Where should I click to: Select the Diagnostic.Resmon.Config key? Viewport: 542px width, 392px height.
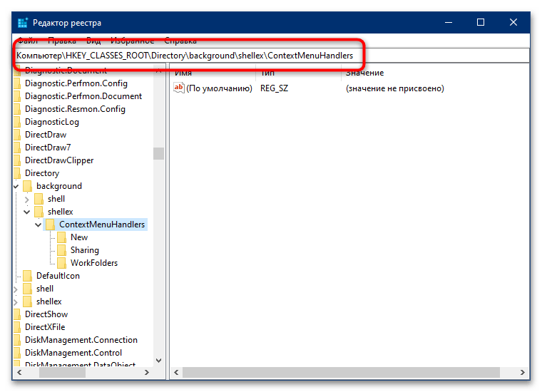coord(75,109)
